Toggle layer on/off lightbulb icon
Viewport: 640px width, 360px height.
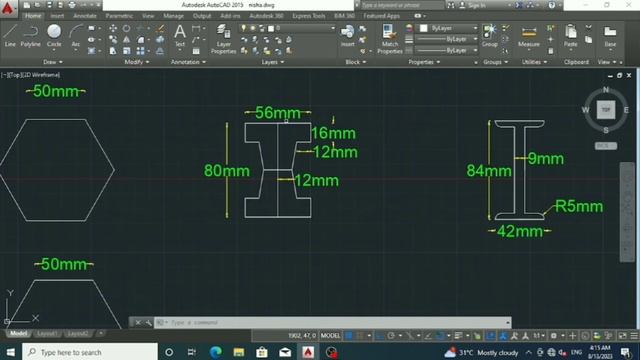pyautogui.click(x=244, y=28)
